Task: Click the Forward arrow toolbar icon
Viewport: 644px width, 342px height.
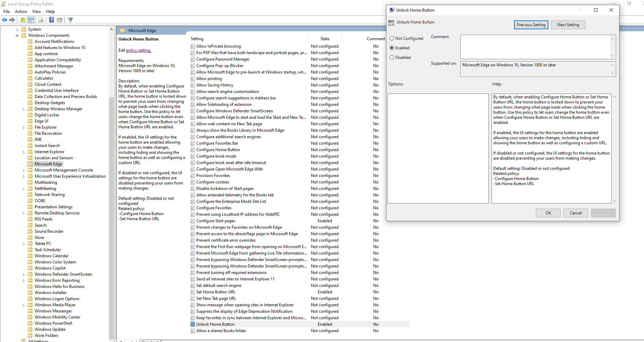Action: coord(12,20)
